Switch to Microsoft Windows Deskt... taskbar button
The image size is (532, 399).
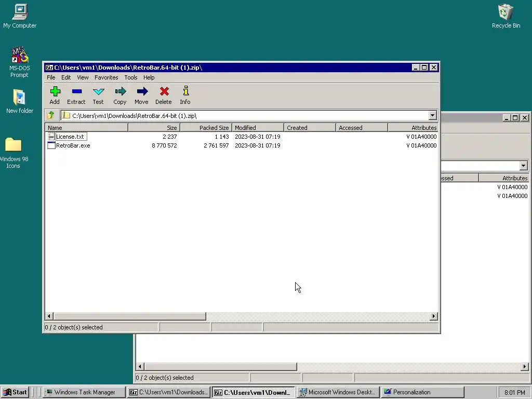point(338,392)
